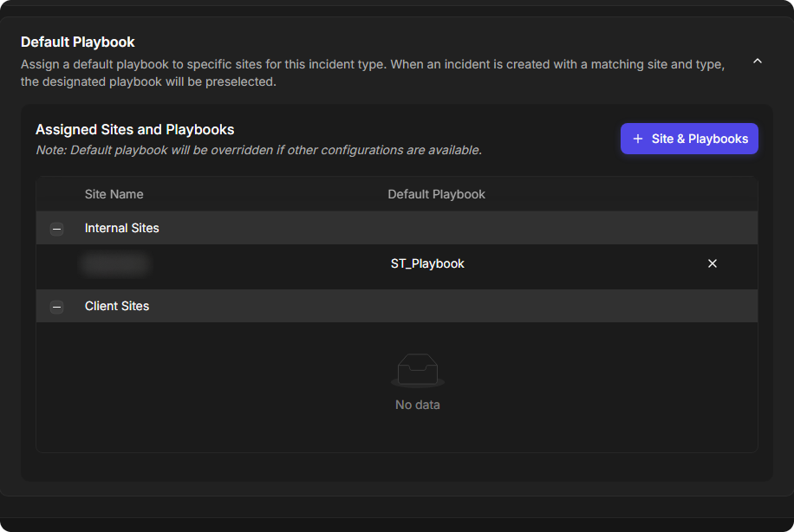Select the ST_Playbook entry
The height and width of the screenshot is (532, 794).
[x=427, y=263]
